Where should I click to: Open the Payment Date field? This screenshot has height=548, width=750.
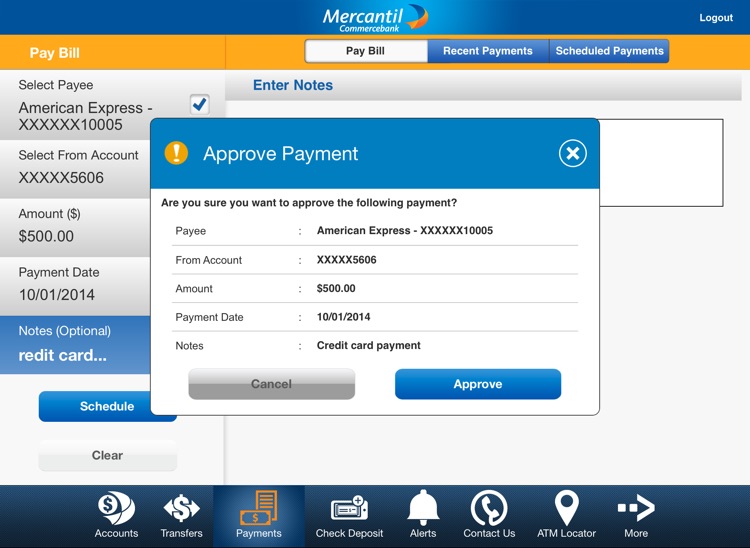coord(75,286)
